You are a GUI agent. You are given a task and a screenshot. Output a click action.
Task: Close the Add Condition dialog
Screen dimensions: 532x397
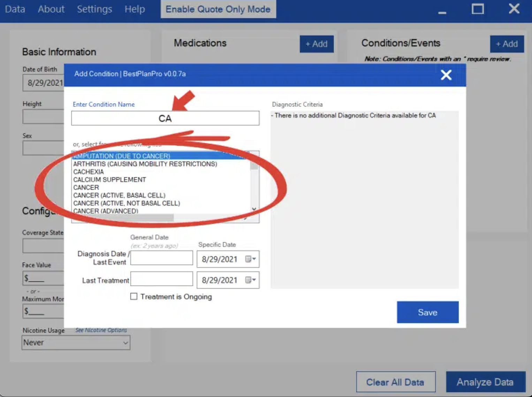(446, 75)
